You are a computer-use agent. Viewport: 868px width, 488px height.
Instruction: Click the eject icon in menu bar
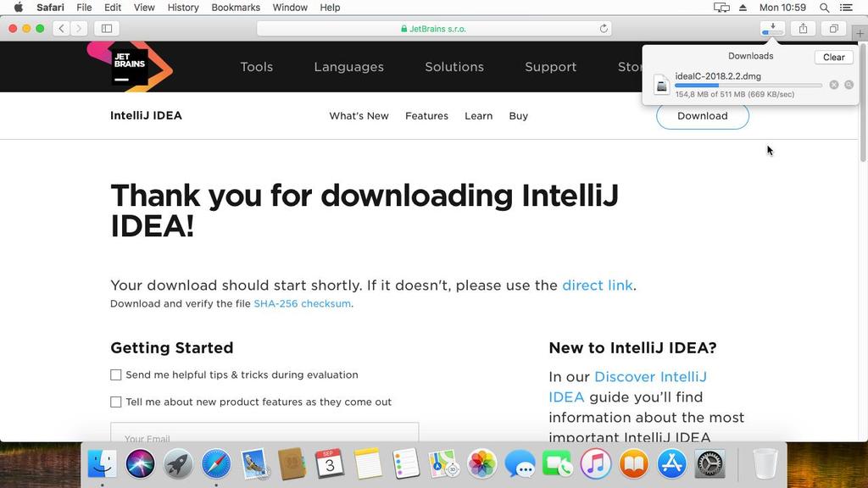743,8
